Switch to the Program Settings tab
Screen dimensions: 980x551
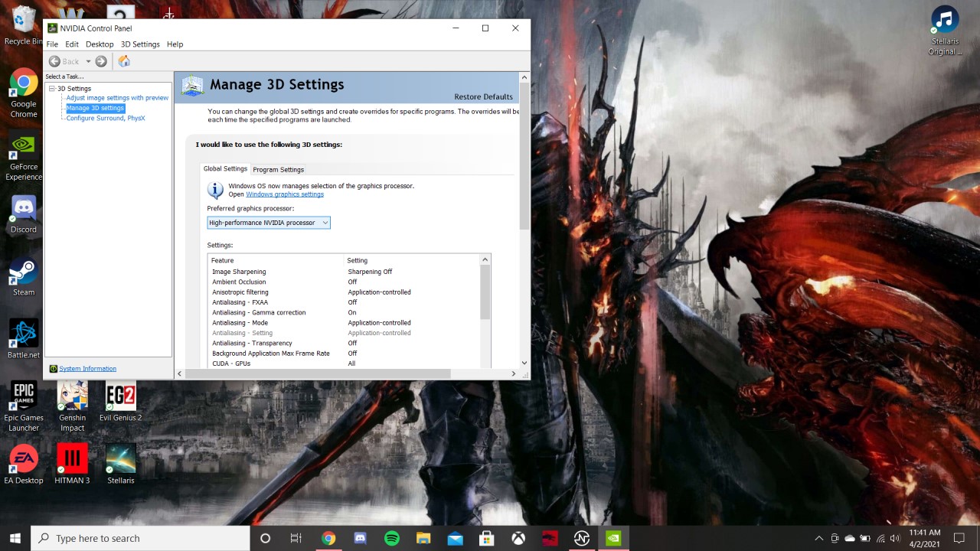click(278, 170)
